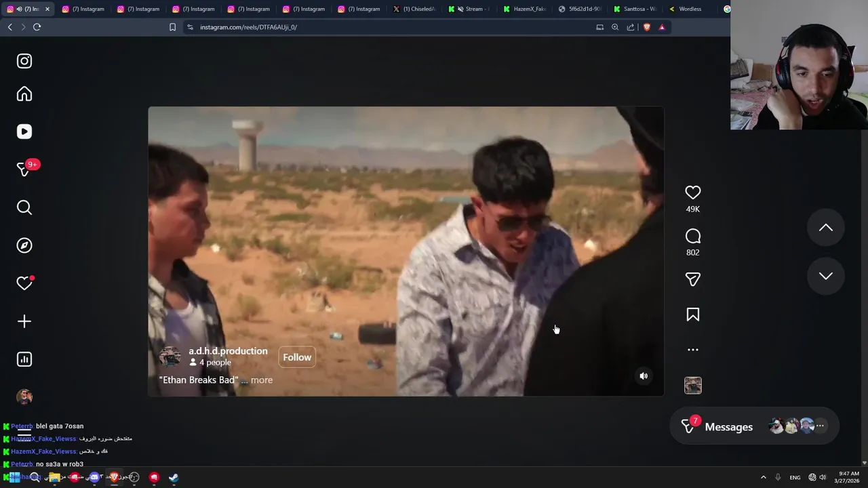Open reel more options three dots

pyautogui.click(x=692, y=350)
